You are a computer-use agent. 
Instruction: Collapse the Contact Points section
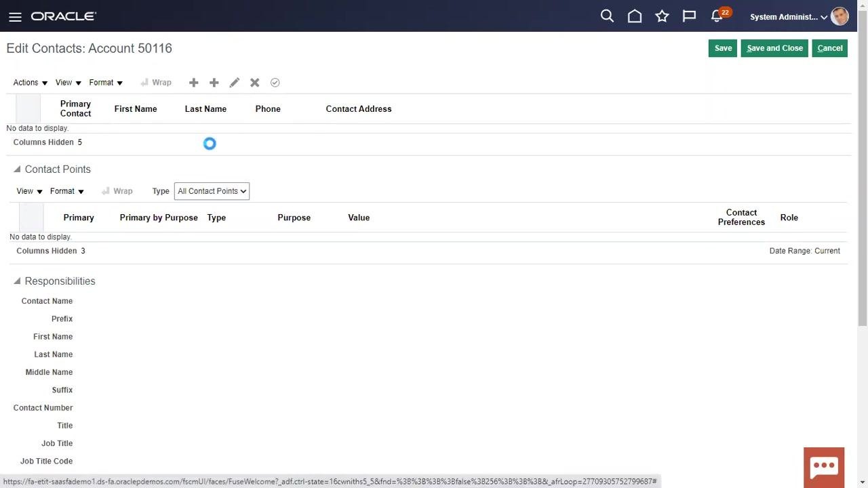pos(17,169)
